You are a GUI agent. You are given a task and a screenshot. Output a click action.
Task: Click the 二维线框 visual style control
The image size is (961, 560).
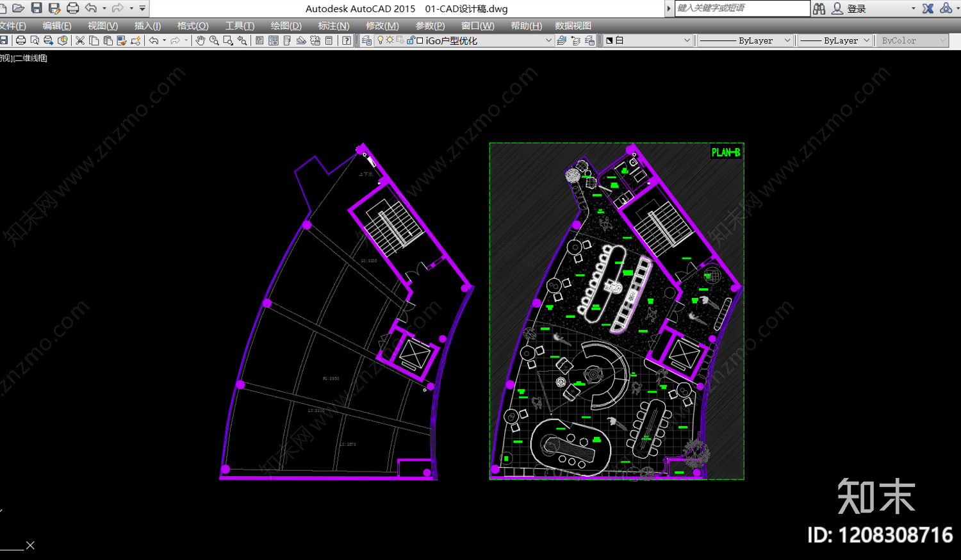(x=30, y=58)
